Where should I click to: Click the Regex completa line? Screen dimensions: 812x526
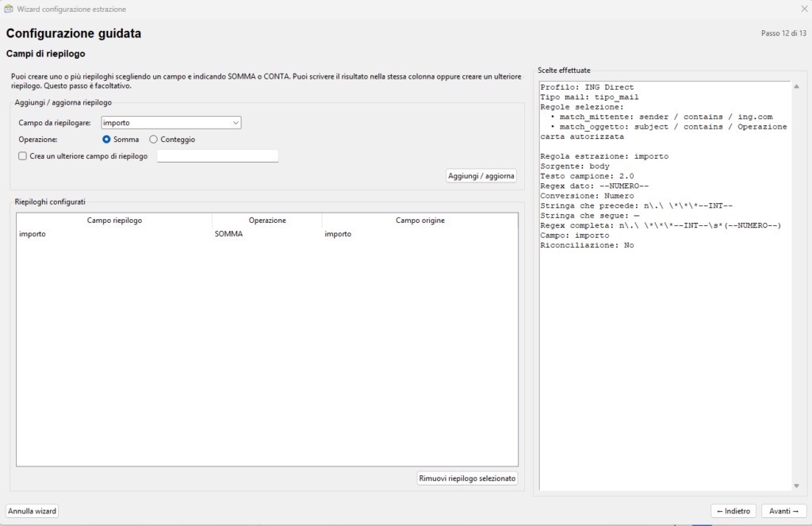coord(661,225)
